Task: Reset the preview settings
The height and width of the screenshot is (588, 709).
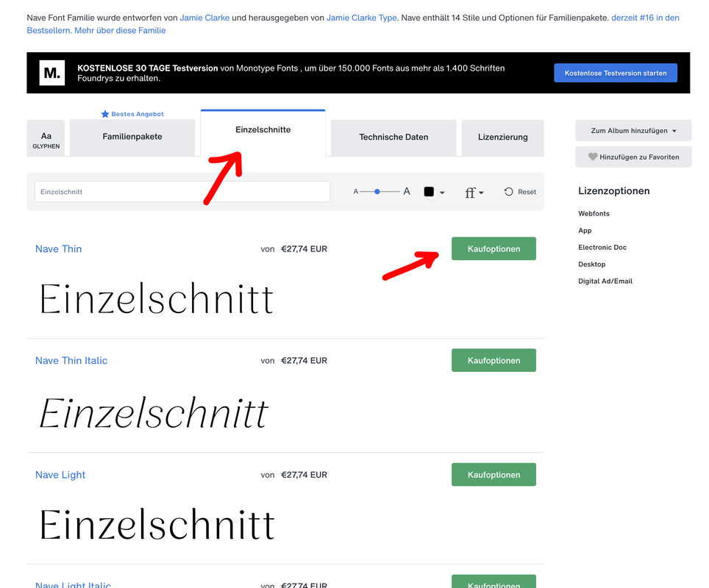Action: click(521, 192)
